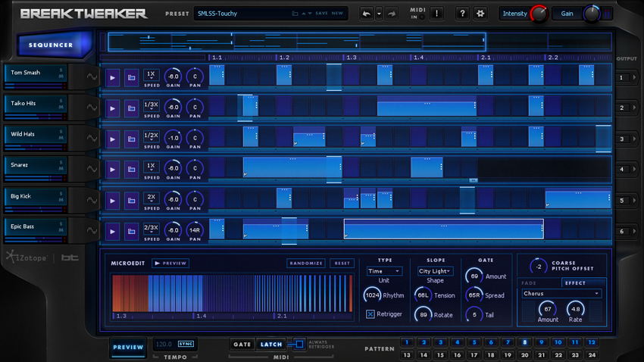Select the Tom Smash track name
The height and width of the screenshot is (362, 644).
tap(26, 73)
